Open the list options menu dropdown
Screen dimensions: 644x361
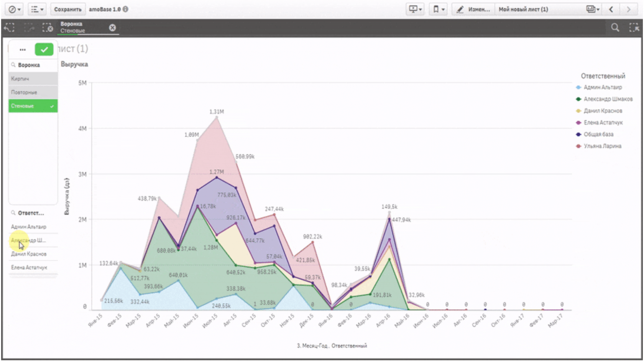pyautogui.click(x=37, y=9)
